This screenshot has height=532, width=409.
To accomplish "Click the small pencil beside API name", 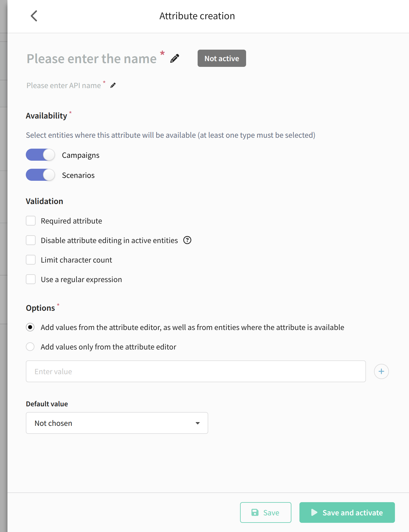I will pyautogui.click(x=113, y=85).
